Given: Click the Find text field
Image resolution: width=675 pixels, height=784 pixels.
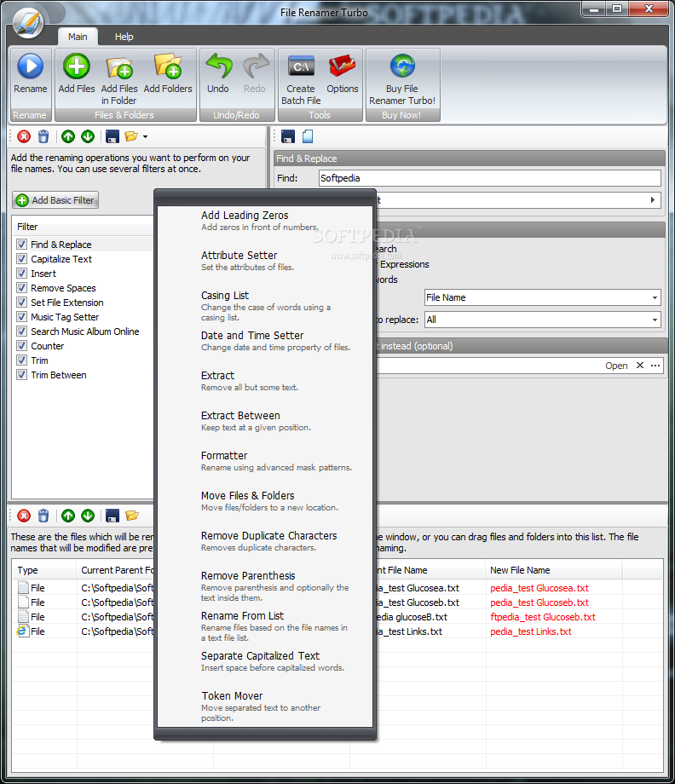Looking at the screenshot, I should tap(490, 178).
